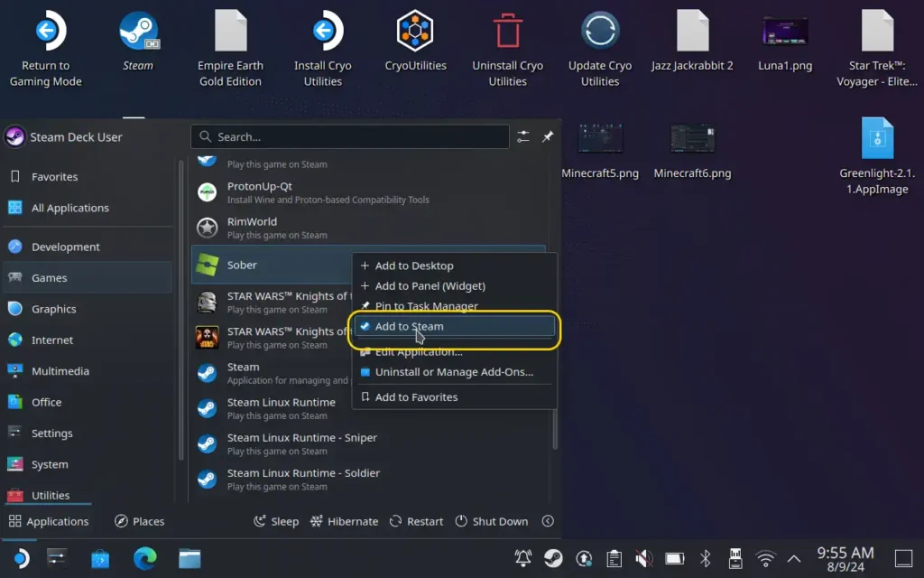Switch to Applications tab
This screenshot has height=578, width=924.
49,521
